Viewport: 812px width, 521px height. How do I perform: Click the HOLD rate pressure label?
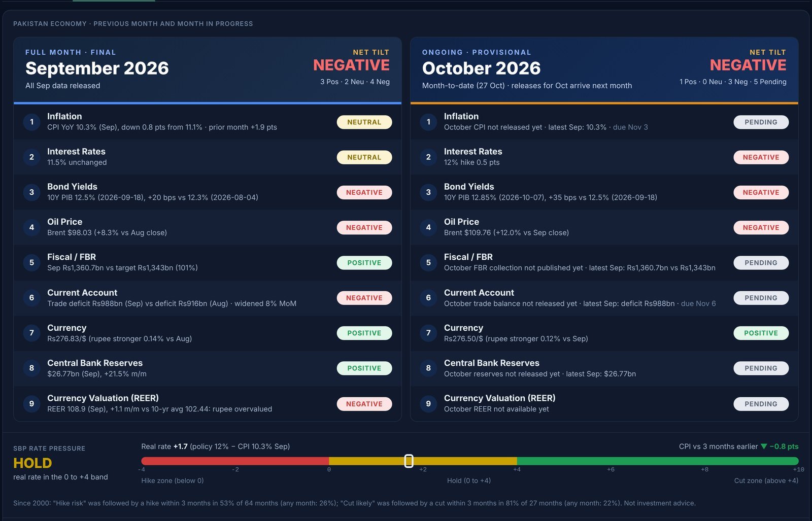(32, 463)
